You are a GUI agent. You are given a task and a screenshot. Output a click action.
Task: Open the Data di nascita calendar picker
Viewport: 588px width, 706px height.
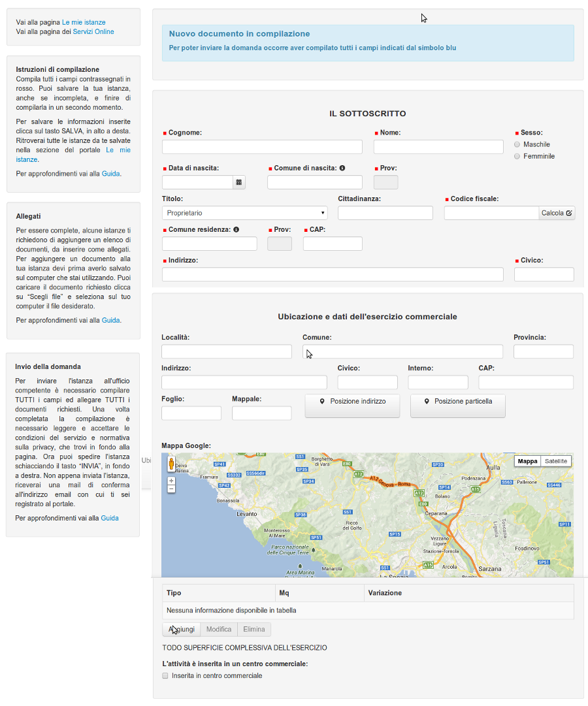pos(239,182)
